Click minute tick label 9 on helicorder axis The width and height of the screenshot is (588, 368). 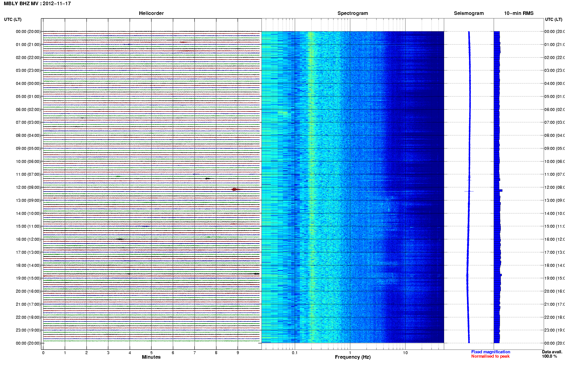[238, 353]
